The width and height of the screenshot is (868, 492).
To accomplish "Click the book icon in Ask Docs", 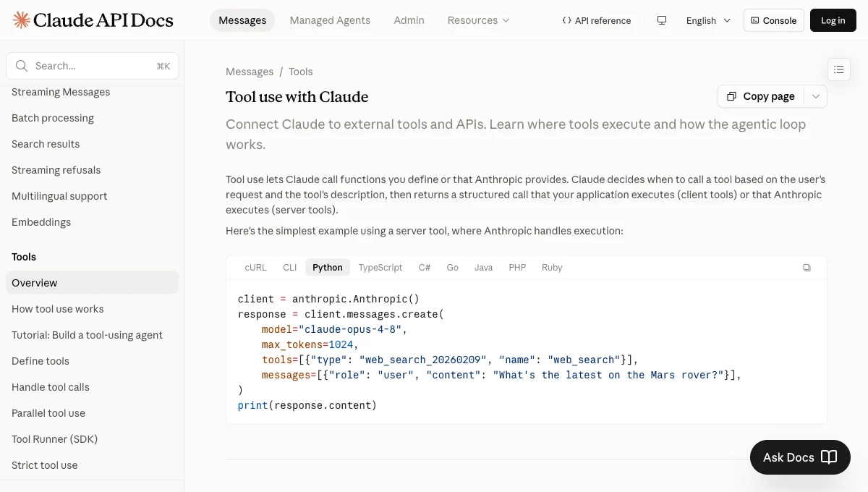I will pos(830,457).
